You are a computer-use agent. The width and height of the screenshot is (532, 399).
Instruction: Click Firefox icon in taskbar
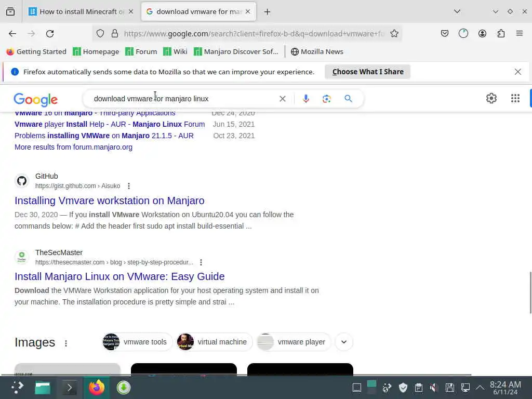(x=96, y=388)
